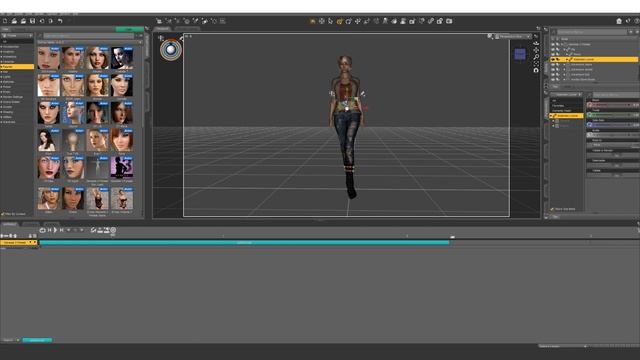Click the timeline loop toggle icon
The height and width of the screenshot is (360, 640).
[x=42, y=230]
